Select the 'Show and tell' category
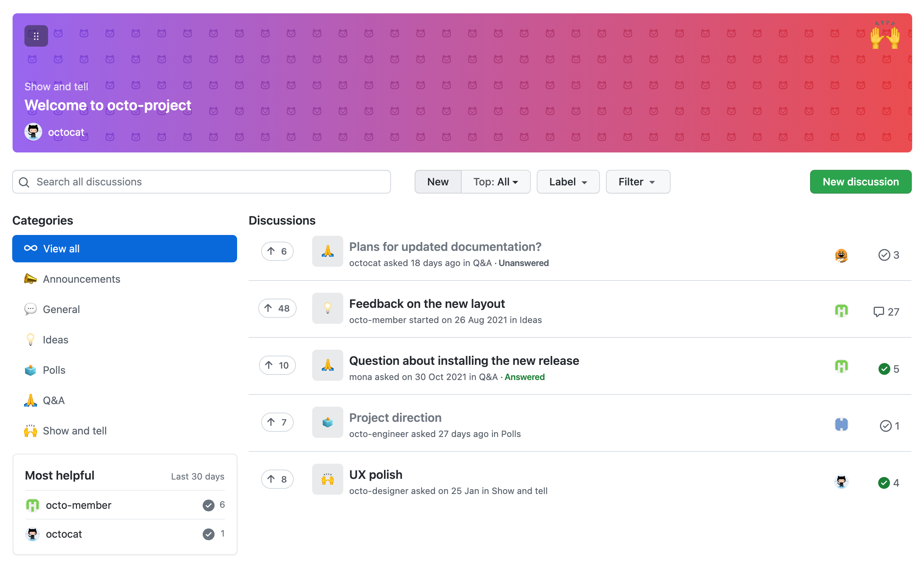The width and height of the screenshot is (924, 568). click(x=75, y=430)
